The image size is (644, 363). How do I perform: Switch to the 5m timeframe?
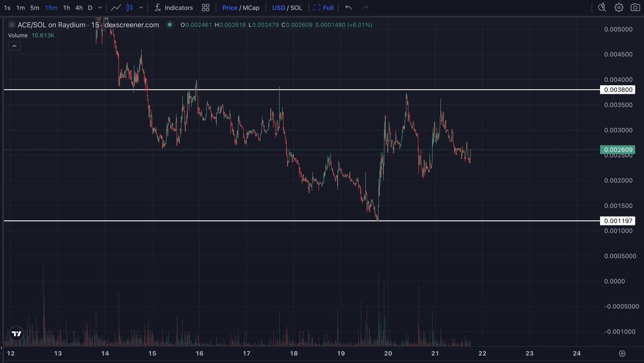click(x=34, y=8)
